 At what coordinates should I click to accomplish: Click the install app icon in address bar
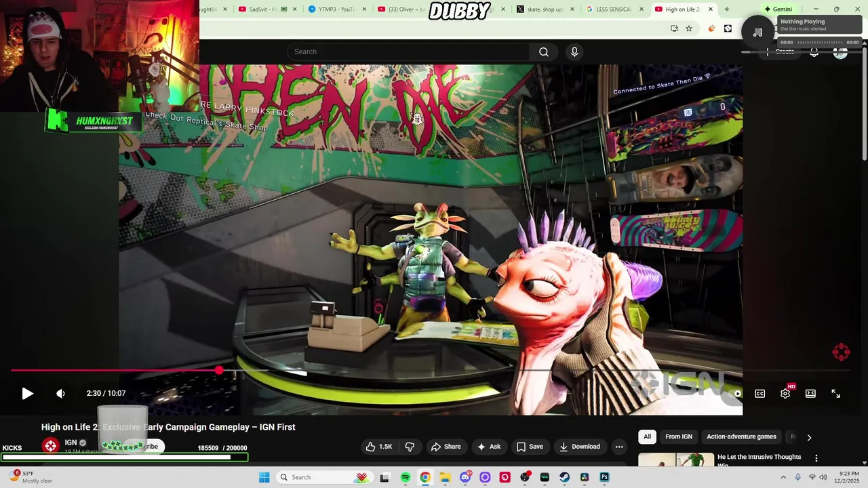click(674, 28)
